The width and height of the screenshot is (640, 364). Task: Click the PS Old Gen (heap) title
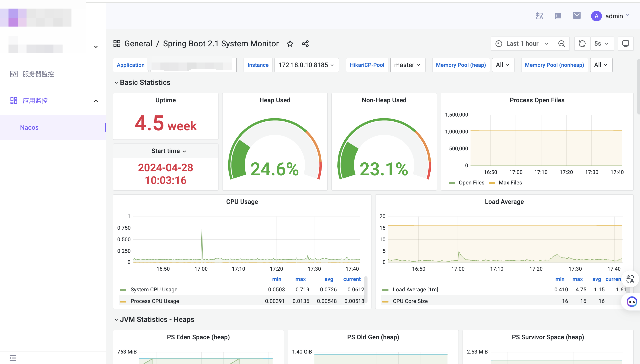point(373,337)
